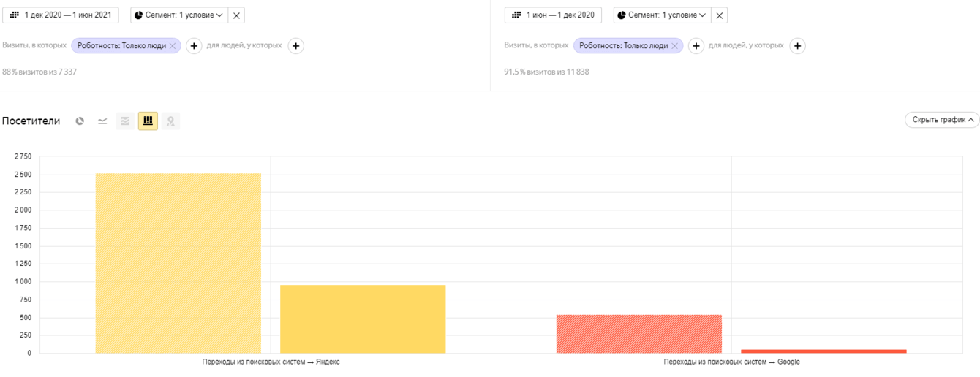Add people condition for left segment
This screenshot has height=377, width=980.
295,46
